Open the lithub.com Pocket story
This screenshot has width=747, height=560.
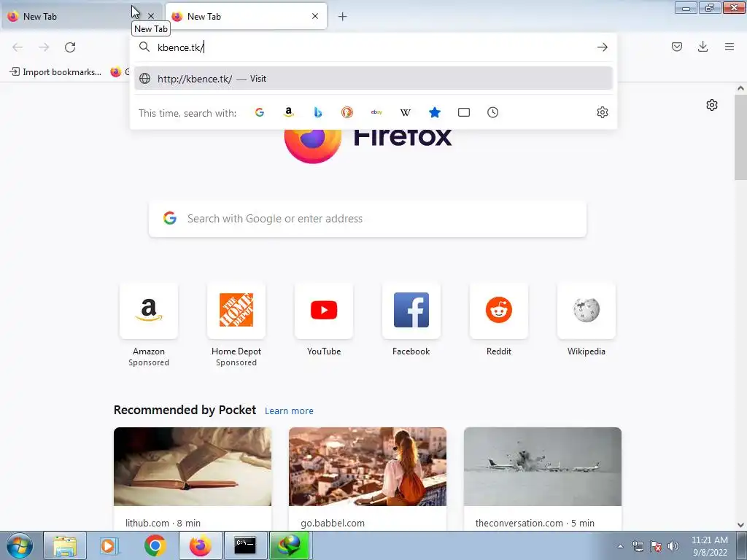pyautogui.click(x=193, y=478)
